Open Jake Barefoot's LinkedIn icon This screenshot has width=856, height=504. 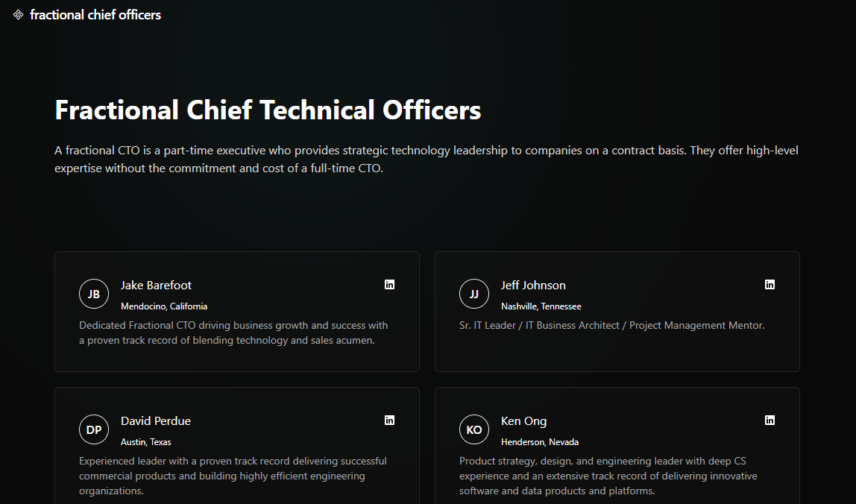(389, 284)
